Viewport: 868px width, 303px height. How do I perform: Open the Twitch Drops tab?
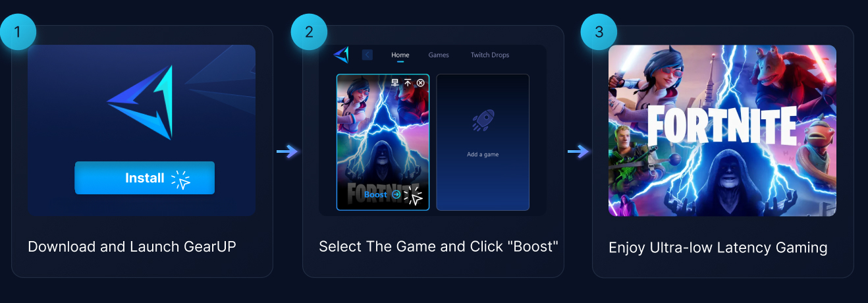(x=490, y=55)
